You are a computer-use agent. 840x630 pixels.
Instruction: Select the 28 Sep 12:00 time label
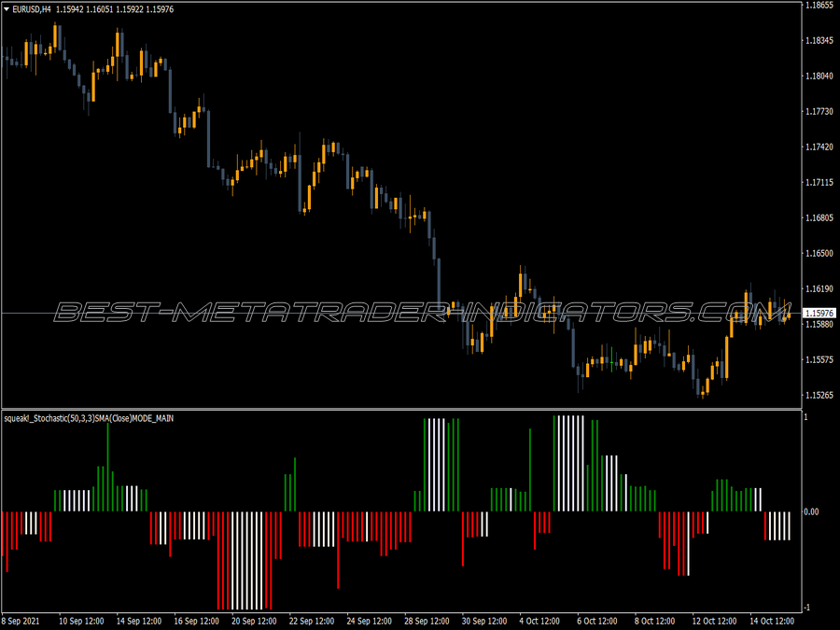(x=427, y=621)
